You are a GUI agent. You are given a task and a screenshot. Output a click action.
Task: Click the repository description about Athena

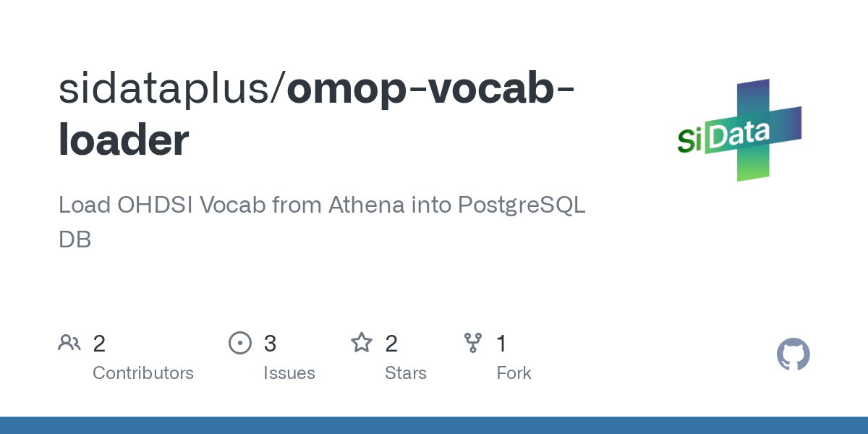click(x=322, y=222)
